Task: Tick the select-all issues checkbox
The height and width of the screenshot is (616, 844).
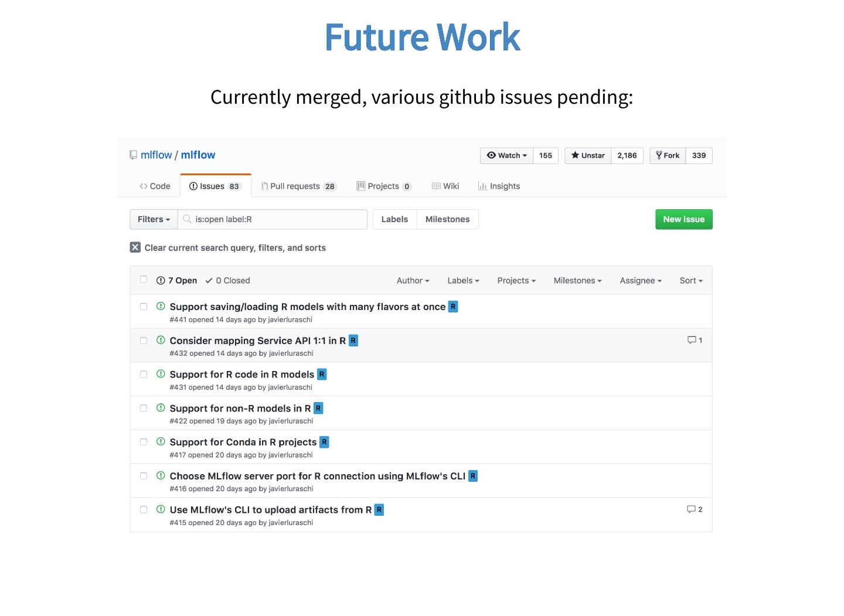Action: point(144,280)
